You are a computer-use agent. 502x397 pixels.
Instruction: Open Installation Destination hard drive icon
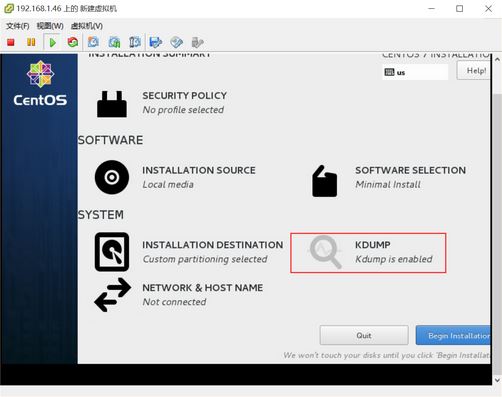pos(112,252)
